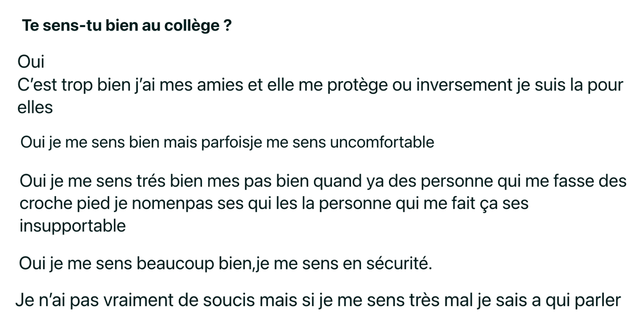
Task: Click the word "uncomfortable"
Action: (x=382, y=142)
